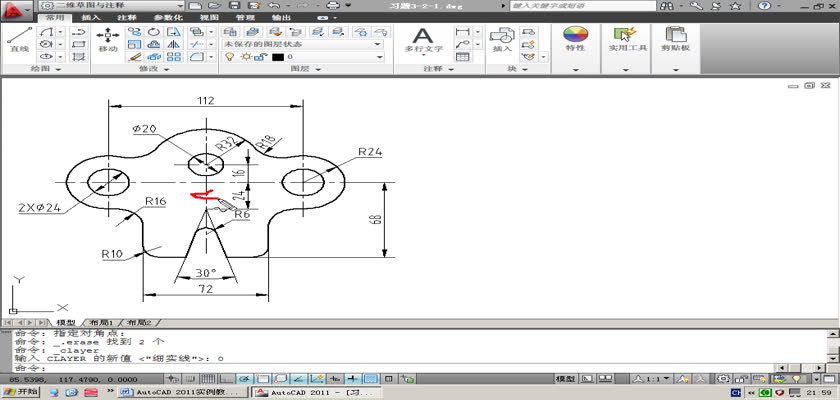
Task: Select the Ellipse tool in Draw panel
Action: pyautogui.click(x=47, y=56)
